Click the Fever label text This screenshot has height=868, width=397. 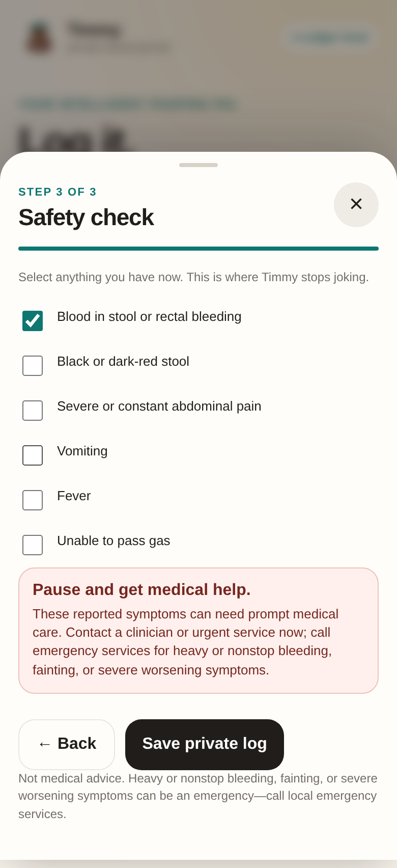[74, 496]
